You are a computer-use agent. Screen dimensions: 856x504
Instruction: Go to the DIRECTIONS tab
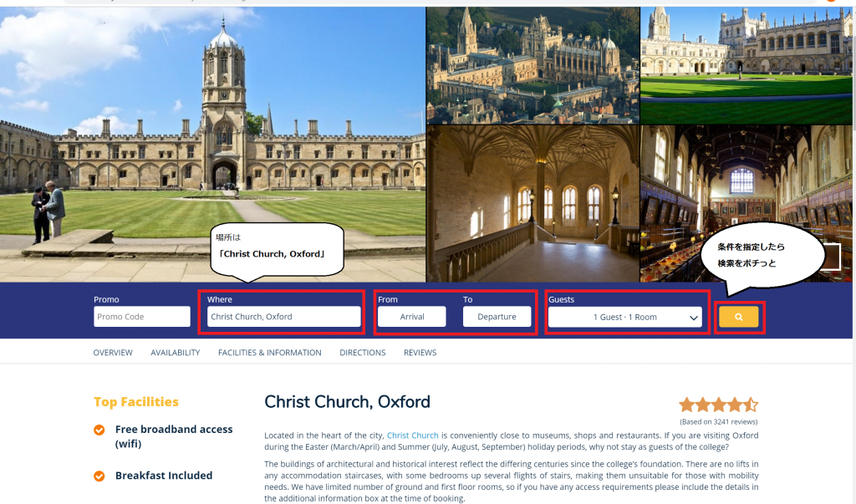point(363,353)
